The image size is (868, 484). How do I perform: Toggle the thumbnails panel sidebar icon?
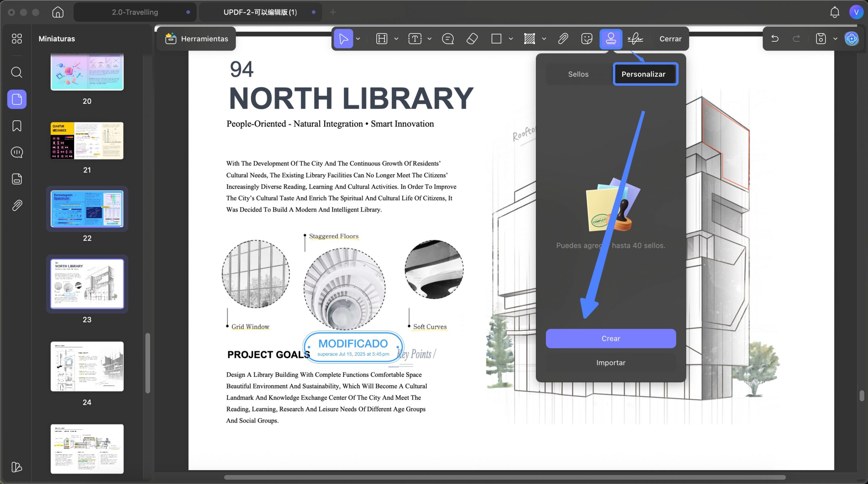tap(17, 99)
